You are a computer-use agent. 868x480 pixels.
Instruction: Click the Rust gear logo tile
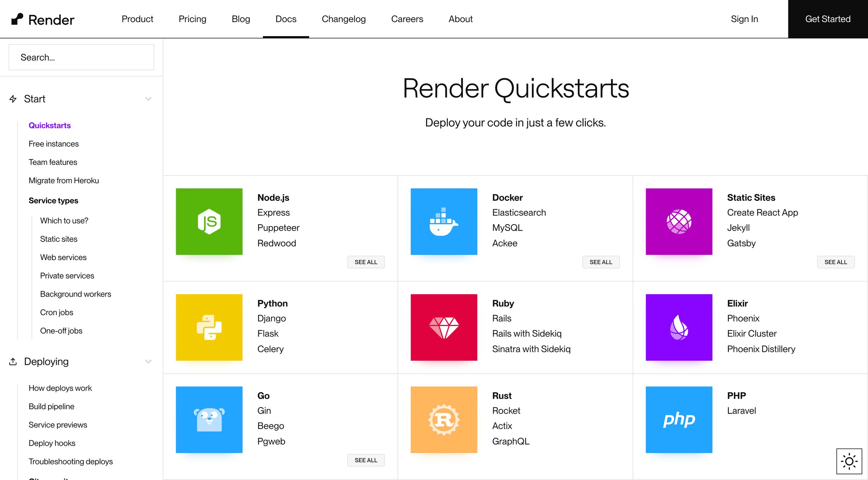pyautogui.click(x=444, y=420)
